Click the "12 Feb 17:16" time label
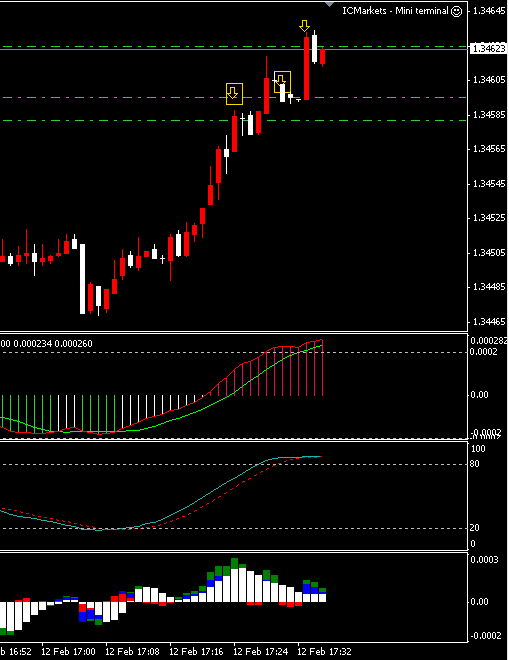Viewport: 509px width, 660px height. coord(196,652)
